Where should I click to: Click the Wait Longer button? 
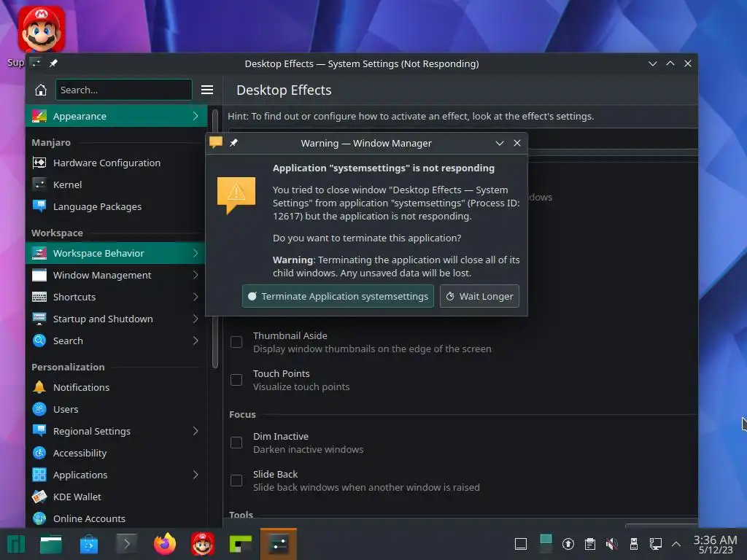[x=479, y=296]
